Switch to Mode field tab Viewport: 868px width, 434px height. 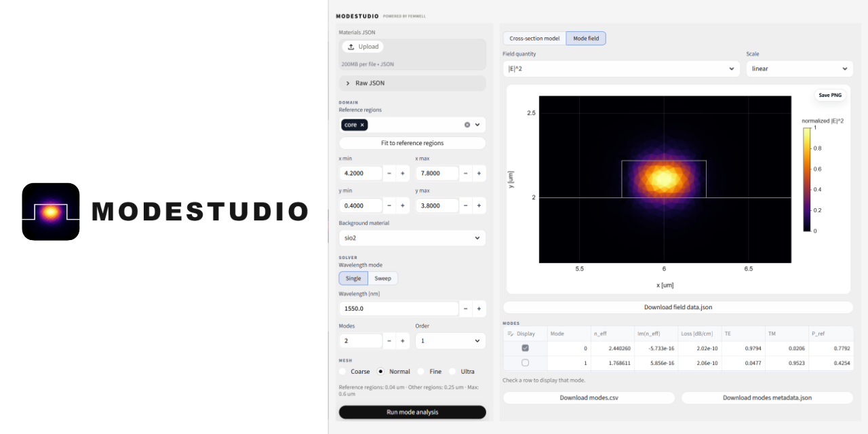coord(586,39)
